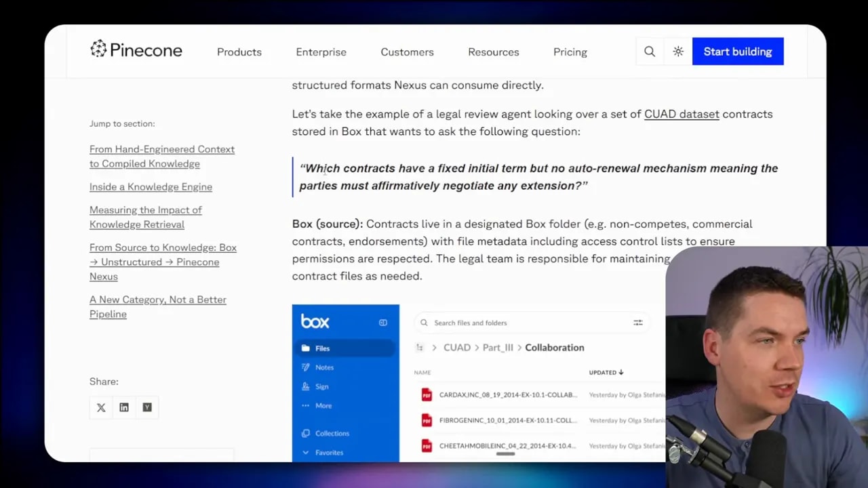The width and height of the screenshot is (868, 488).
Task: Click Part_III in the Box breadcrumb
Action: click(x=498, y=348)
